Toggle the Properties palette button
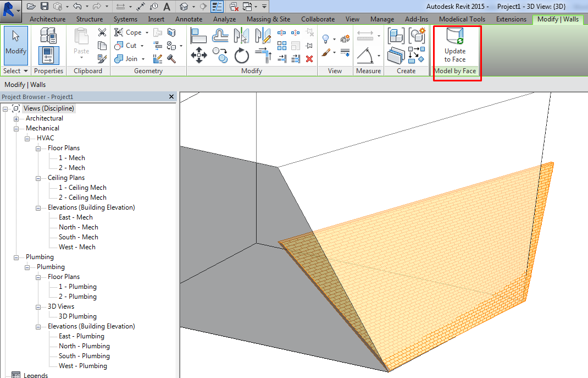Screen dimensions: 588x378 coord(48,56)
